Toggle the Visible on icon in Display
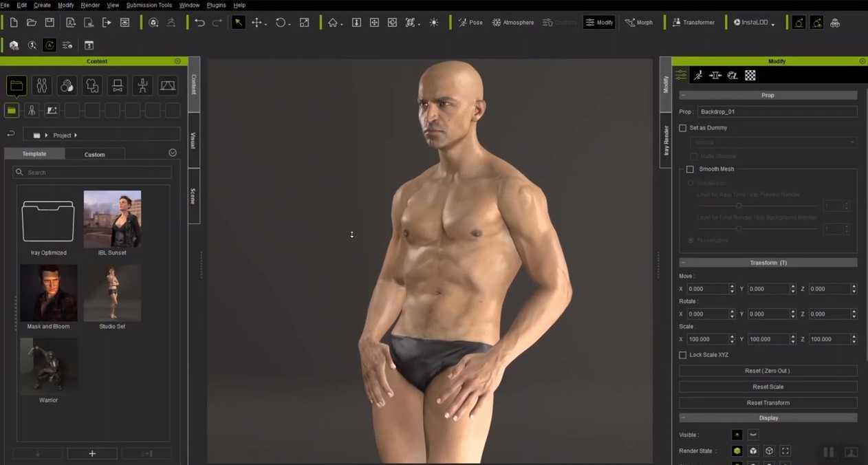Viewport: 868px width, 465px height. [737, 435]
